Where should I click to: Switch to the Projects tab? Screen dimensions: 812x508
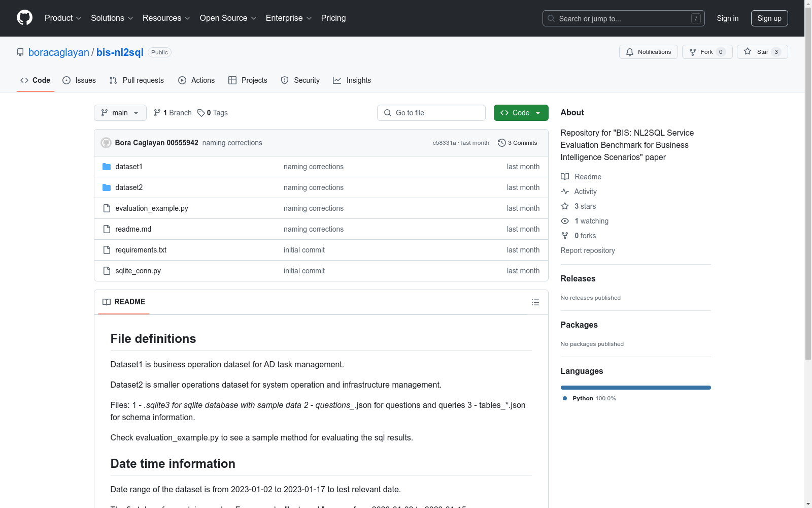click(248, 80)
